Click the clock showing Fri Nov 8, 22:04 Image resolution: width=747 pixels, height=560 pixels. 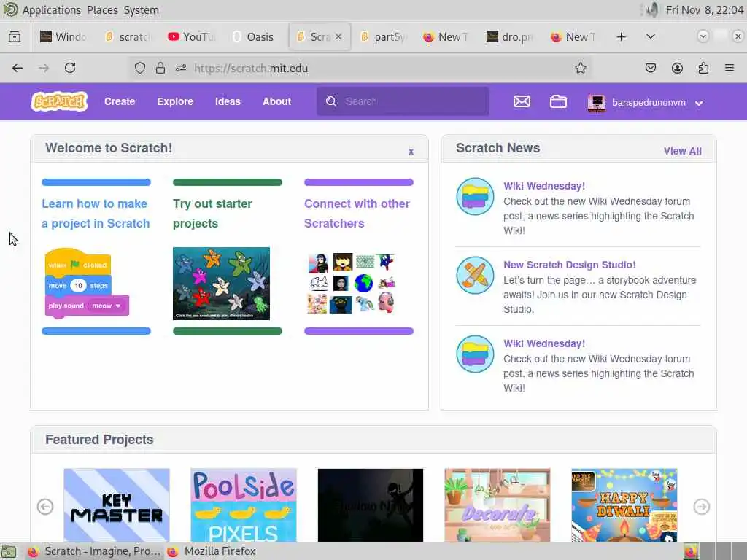(704, 10)
